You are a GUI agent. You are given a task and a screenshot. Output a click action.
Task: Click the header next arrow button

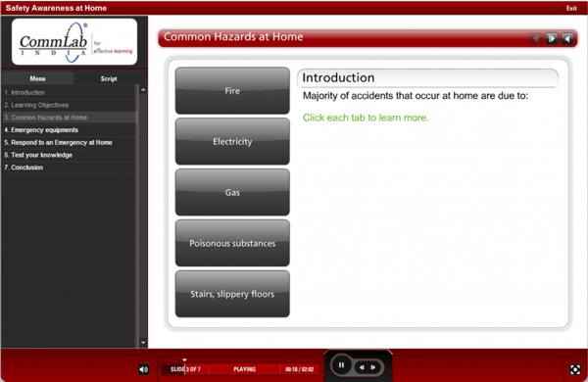pyautogui.click(x=552, y=38)
